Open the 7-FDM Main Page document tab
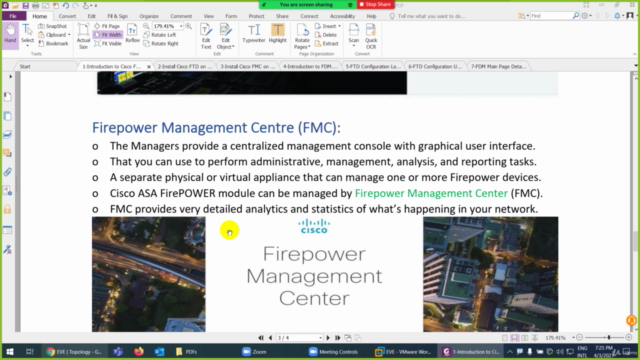Screen dimensions: 640x360 point(498,66)
